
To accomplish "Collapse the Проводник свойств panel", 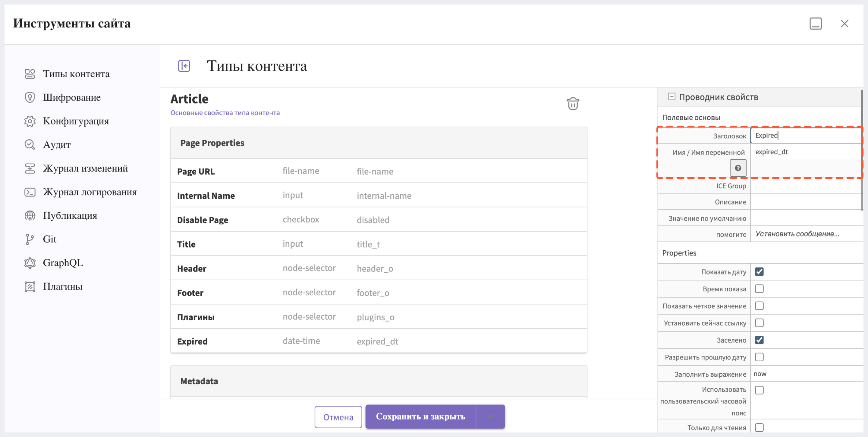I will [671, 97].
